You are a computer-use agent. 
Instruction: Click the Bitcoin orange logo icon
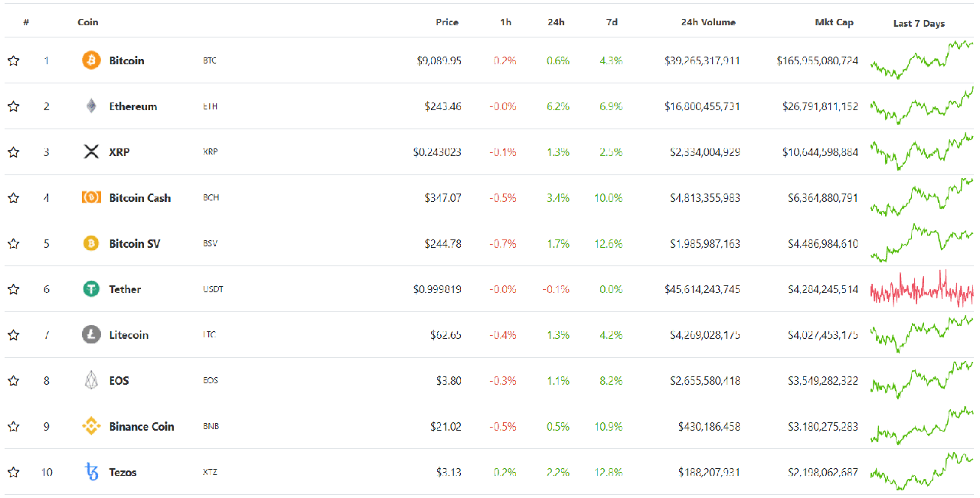91,60
